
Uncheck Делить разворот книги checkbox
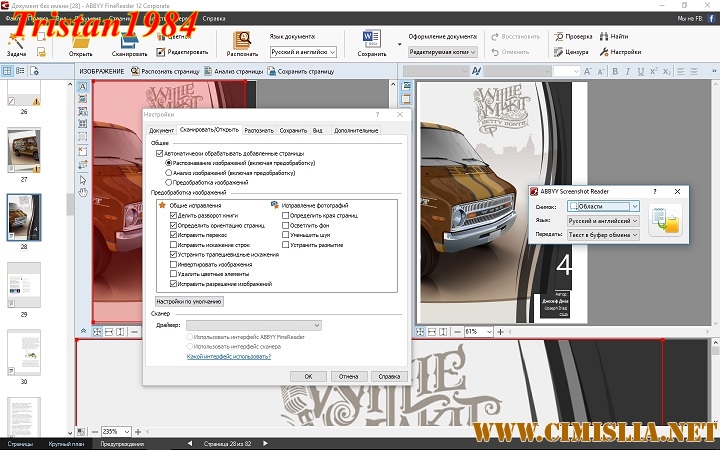174,218
